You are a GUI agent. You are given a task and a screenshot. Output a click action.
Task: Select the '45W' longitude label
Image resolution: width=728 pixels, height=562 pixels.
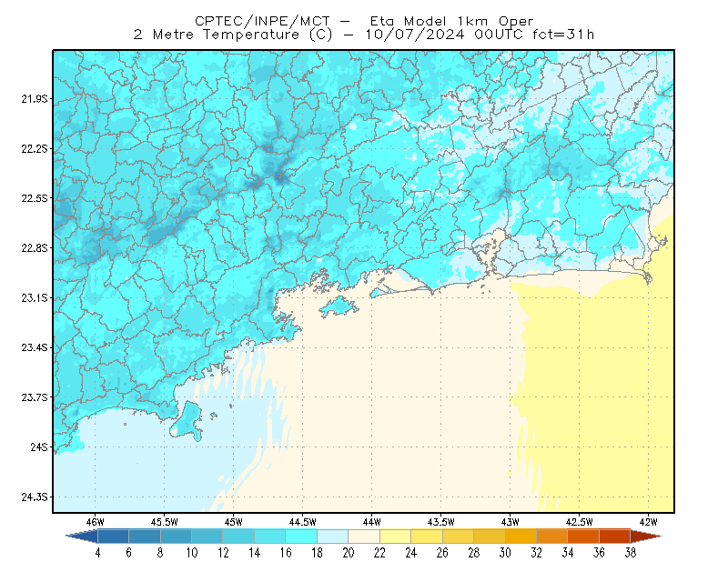[234, 522]
